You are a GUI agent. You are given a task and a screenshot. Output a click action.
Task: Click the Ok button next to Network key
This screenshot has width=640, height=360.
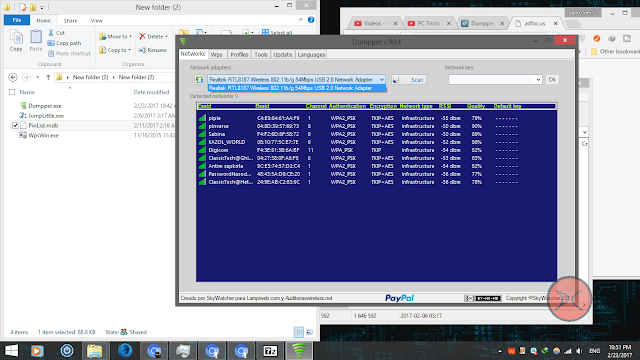click(552, 80)
